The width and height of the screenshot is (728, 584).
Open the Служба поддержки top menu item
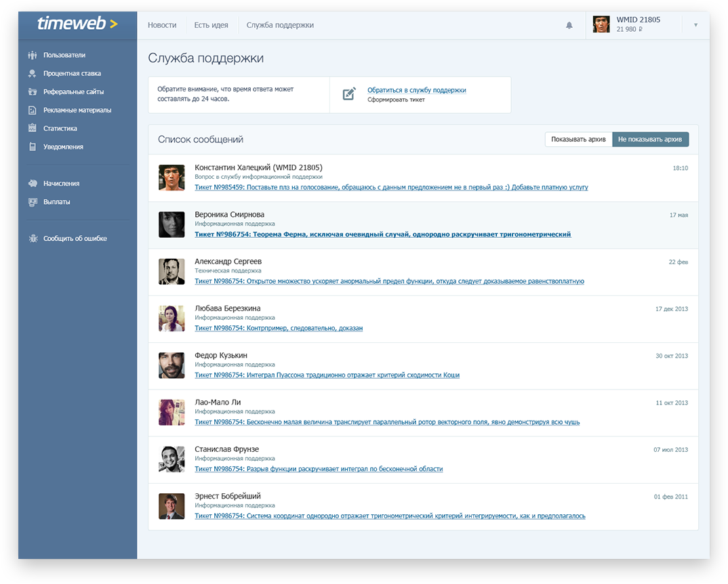pyautogui.click(x=280, y=25)
